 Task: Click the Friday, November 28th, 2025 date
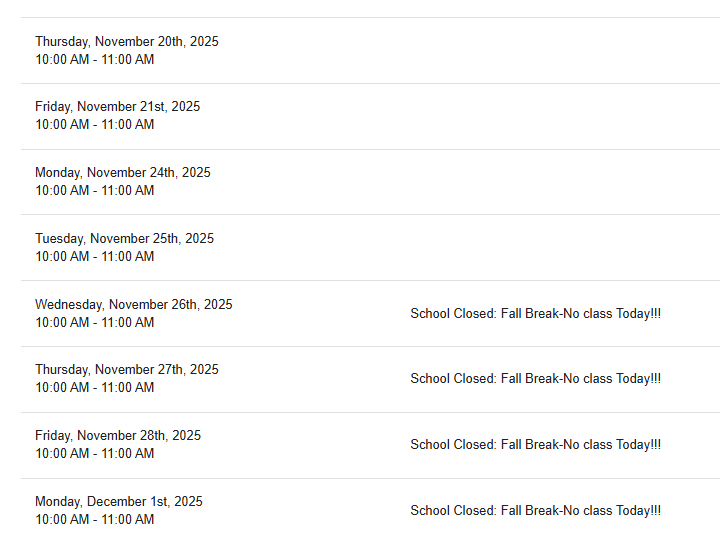118,435
